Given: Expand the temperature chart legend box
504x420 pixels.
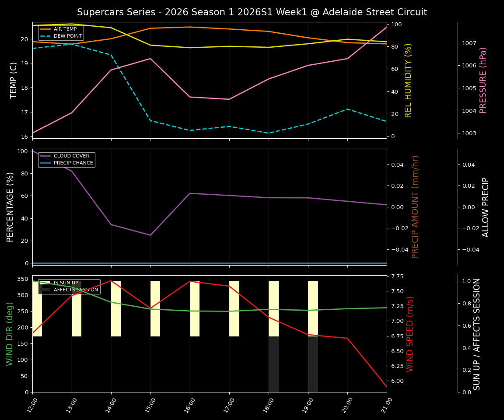Looking at the screenshot, I should [61, 33].
